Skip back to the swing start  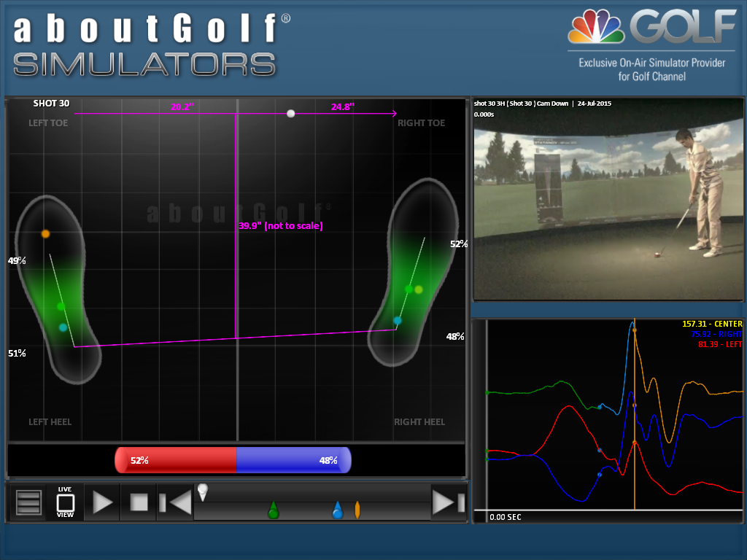[175, 502]
